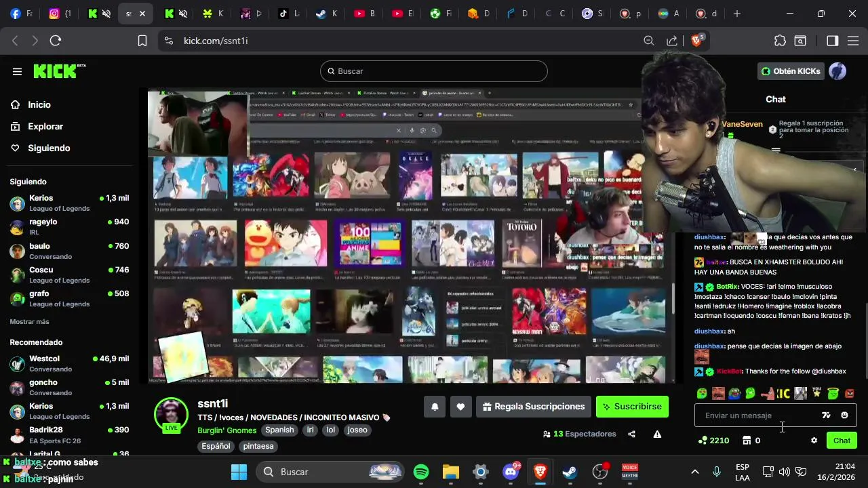The image size is (868, 488).
Task: Open the 7TV emote picker icon
Action: pyautogui.click(x=826, y=415)
